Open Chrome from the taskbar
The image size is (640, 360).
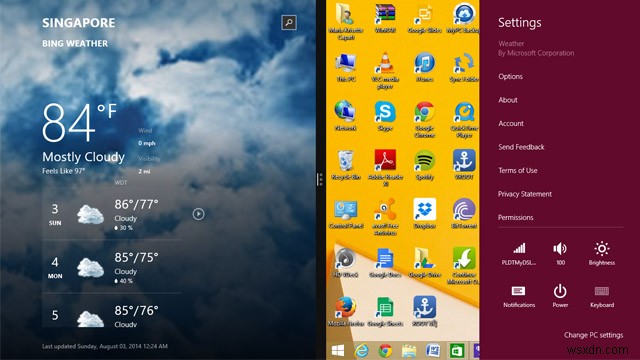385,351
